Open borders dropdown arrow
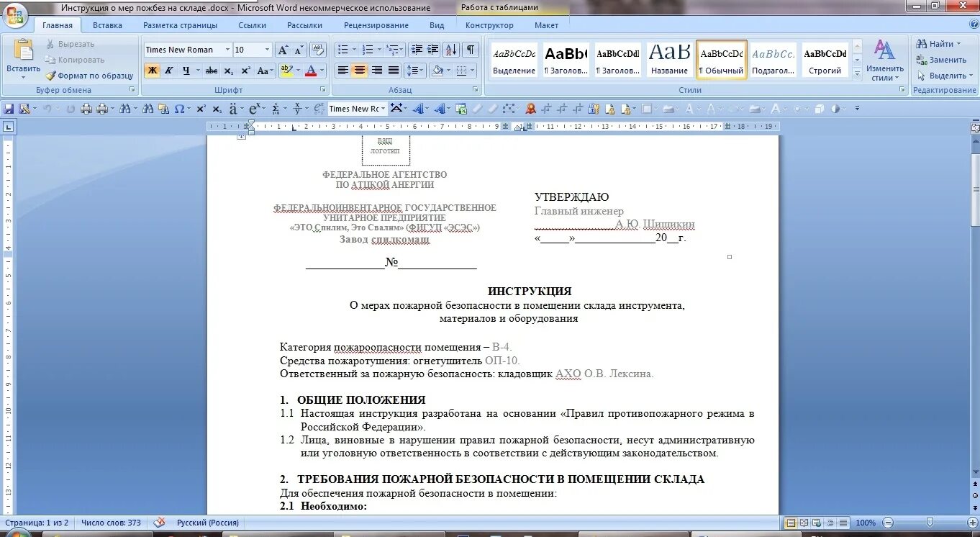Viewport: 980px width, 537px height. coord(472,71)
